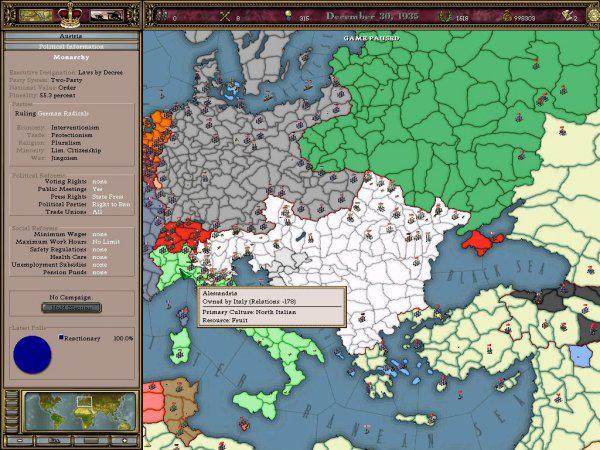Click the date December 30, 1935
The height and width of the screenshot is (450, 600).
[372, 16]
